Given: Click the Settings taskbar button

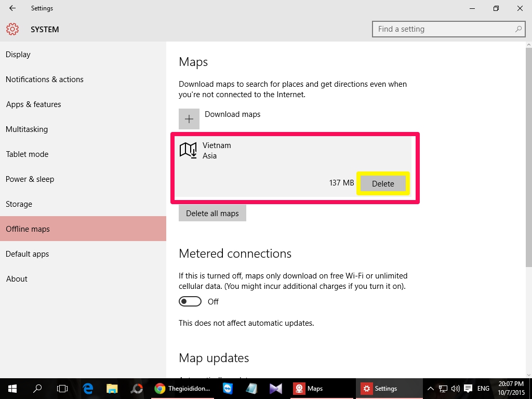Looking at the screenshot, I should (389, 389).
